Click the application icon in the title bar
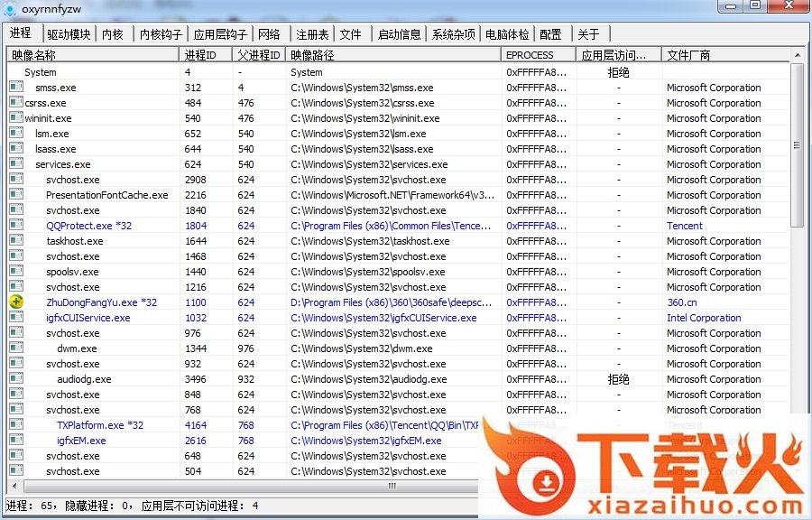812x520 pixels. tap(9, 8)
